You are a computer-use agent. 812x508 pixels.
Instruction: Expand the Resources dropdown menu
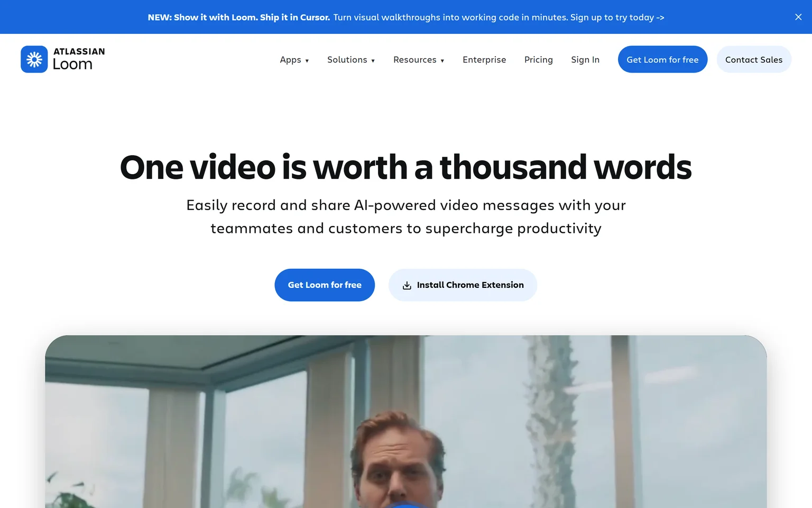click(x=419, y=60)
